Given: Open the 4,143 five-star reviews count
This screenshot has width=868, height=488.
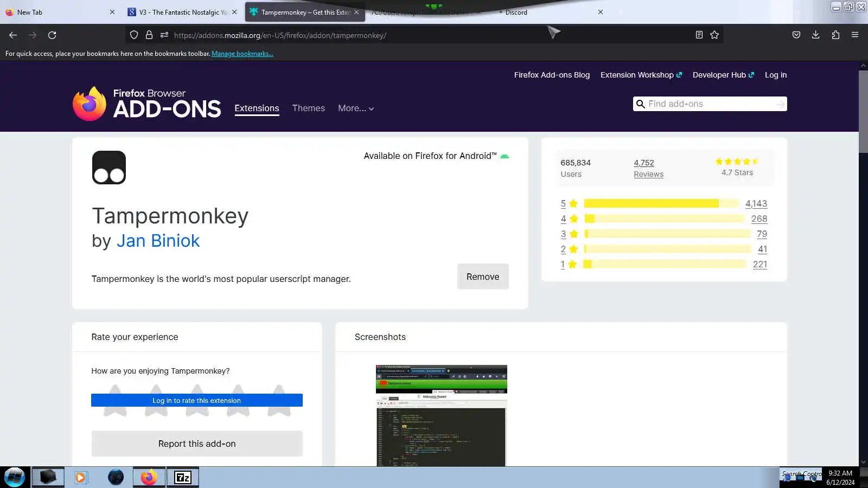Looking at the screenshot, I should (x=756, y=203).
